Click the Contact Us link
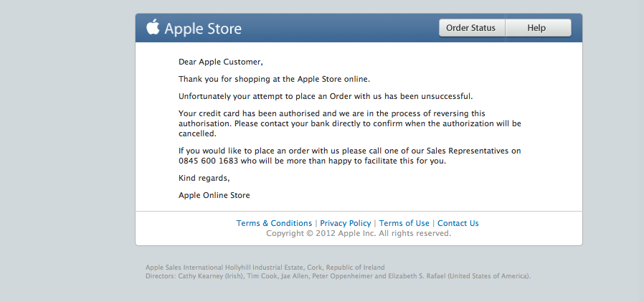The height and width of the screenshot is (302, 644). 458,223
